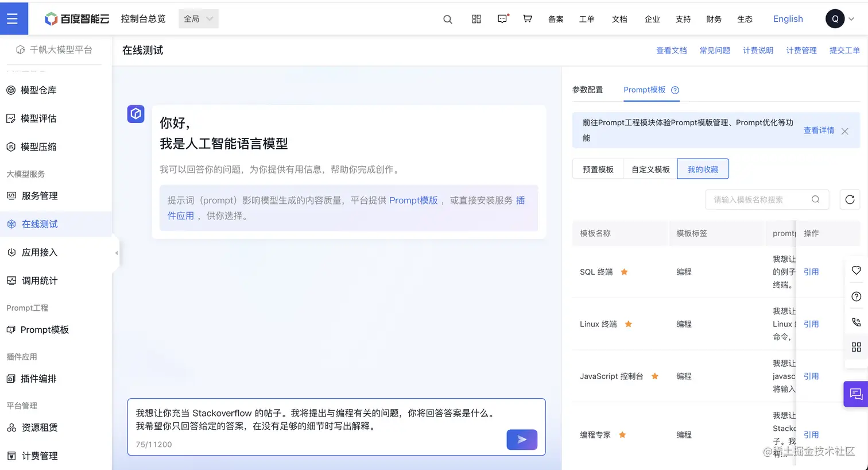
Task: Send the prompt with arrow button
Action: click(522, 440)
